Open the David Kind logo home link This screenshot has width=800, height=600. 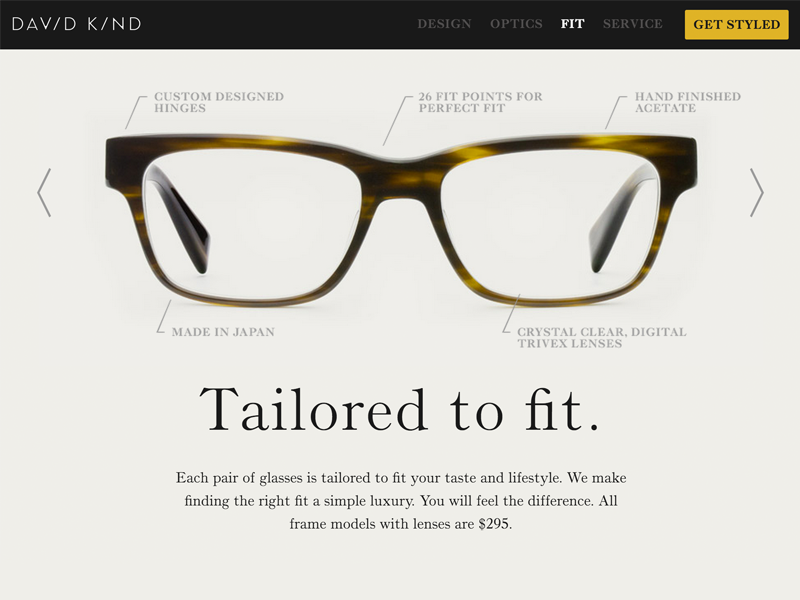point(77,24)
